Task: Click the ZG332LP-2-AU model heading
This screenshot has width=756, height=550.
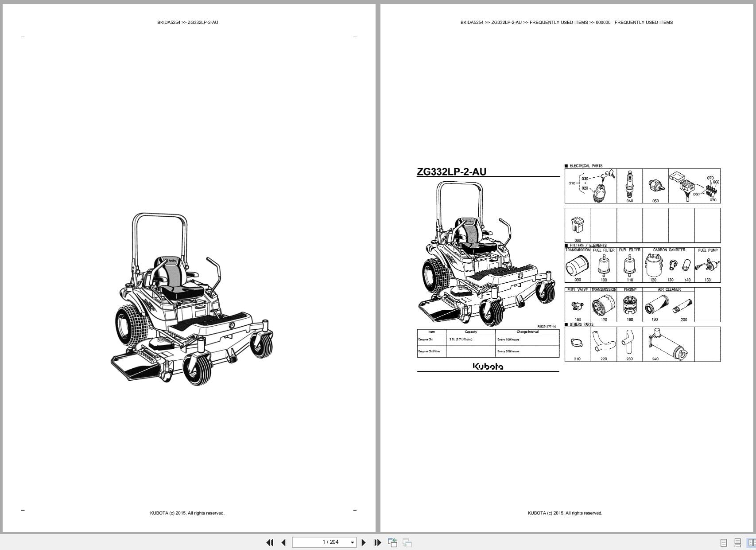Action: pos(452,171)
